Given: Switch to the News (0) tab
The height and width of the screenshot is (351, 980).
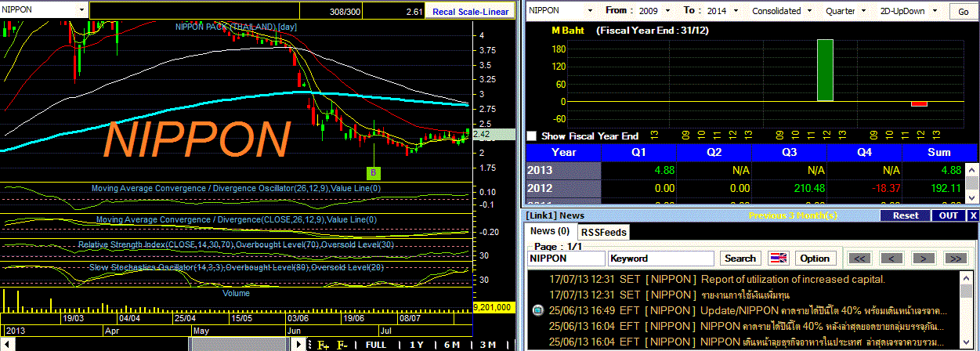Looking at the screenshot, I should point(550,231).
